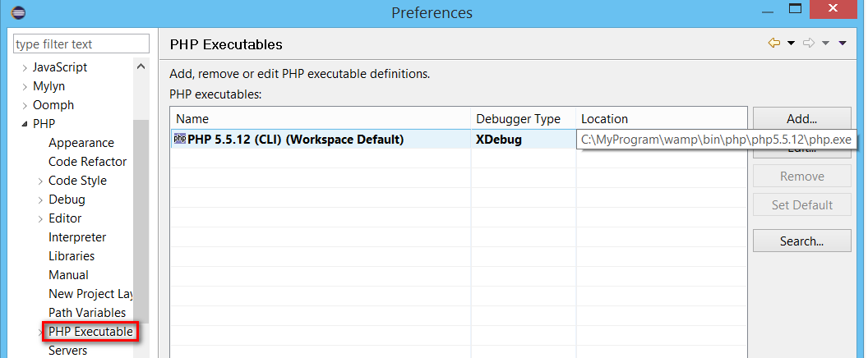Select Oomph in preferences tree
This screenshot has height=358, width=868.
pyautogui.click(x=53, y=105)
